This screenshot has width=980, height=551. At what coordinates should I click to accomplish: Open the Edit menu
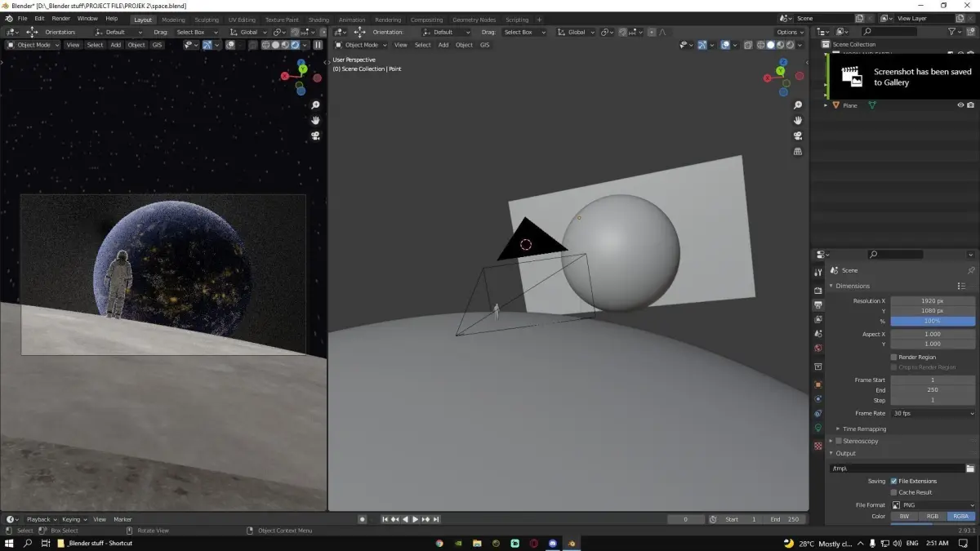click(39, 19)
